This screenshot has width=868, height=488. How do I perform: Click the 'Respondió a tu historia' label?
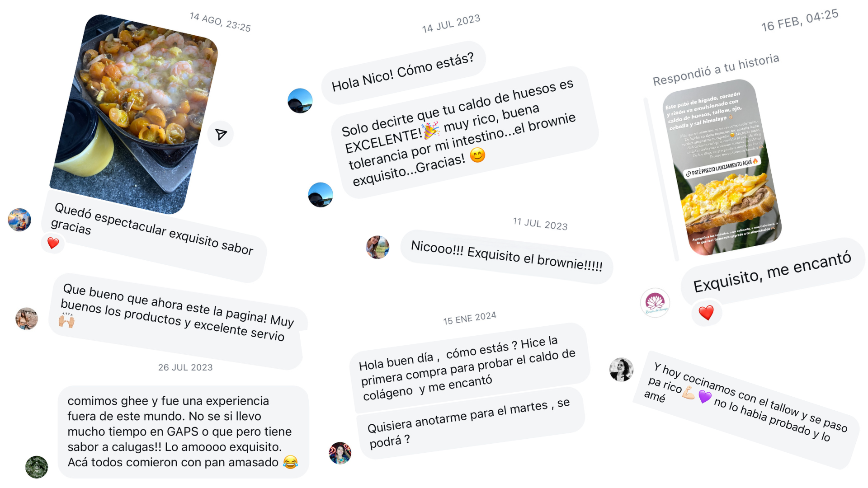click(x=716, y=70)
